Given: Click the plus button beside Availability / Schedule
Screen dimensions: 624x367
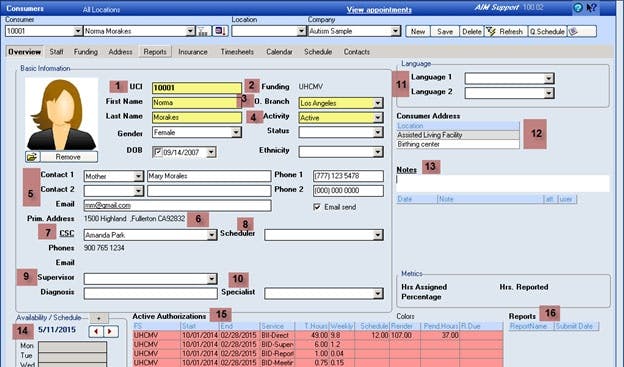Looking at the screenshot, I should coord(99,318).
